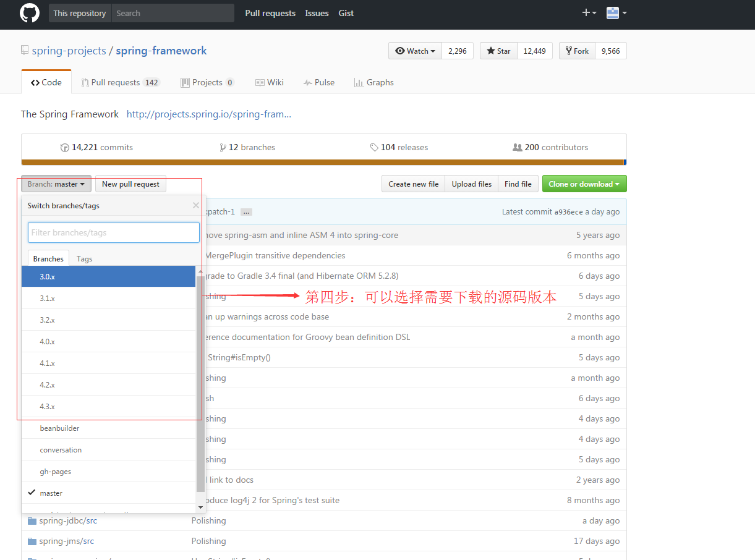The image size is (755, 560).
Task: Open Gist in top navigation
Action: (x=346, y=13)
